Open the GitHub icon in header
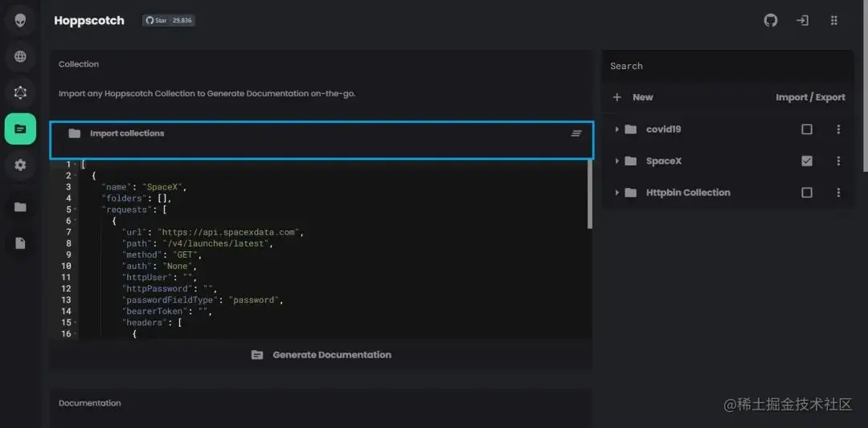 (771, 20)
